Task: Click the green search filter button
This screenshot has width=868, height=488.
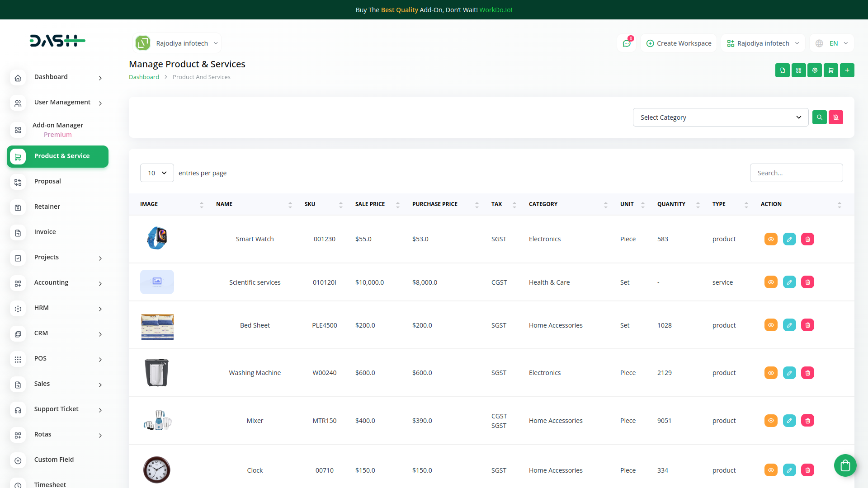Action: [x=819, y=117]
